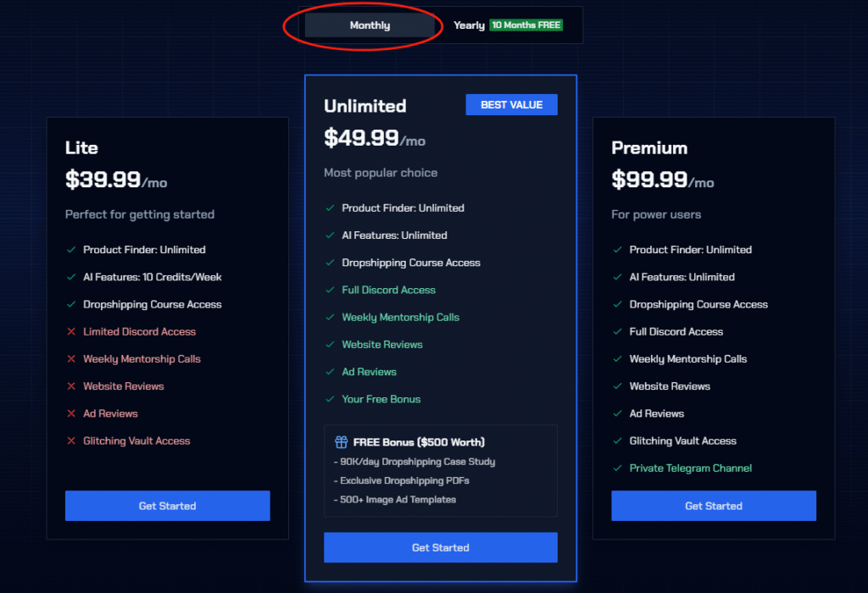Click the 10 Months FREE badge

(x=526, y=25)
